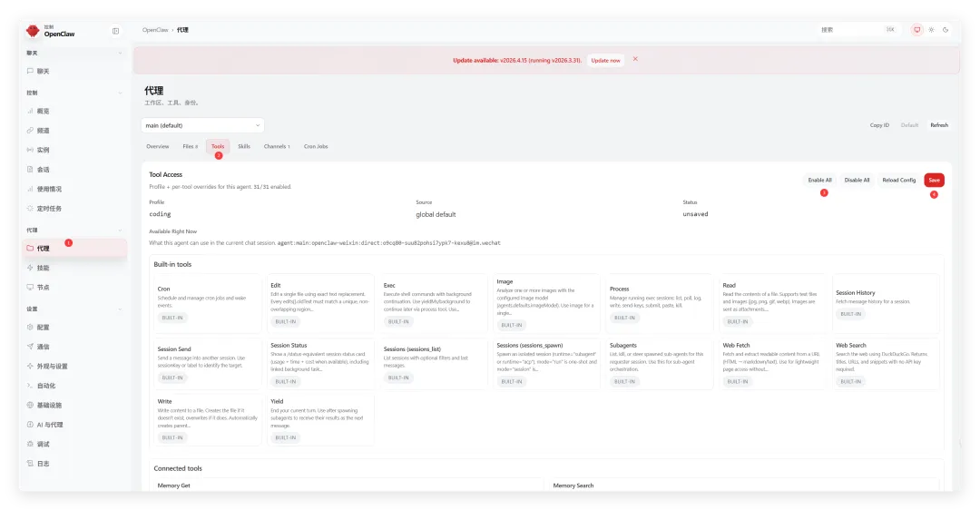The image size is (980, 510).
Task: Click the Web Search tool card
Action: coord(886,363)
